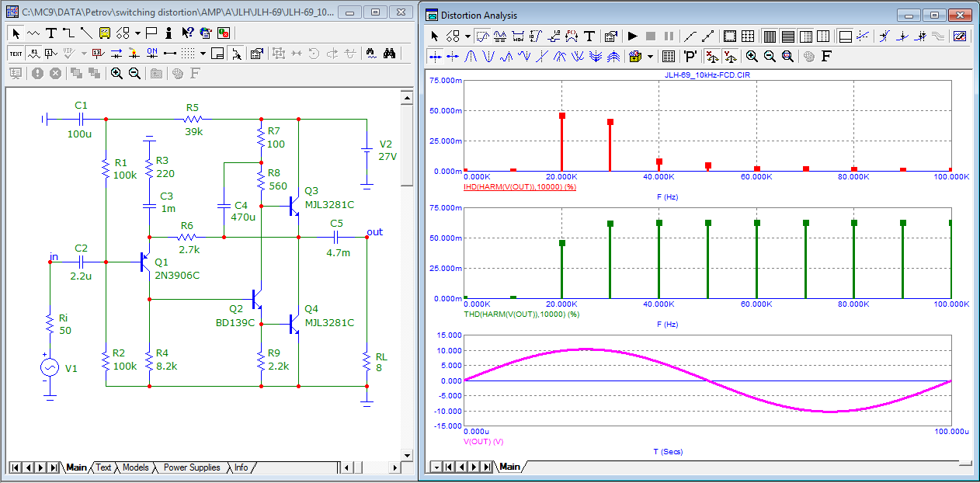Click the Run play button
The height and width of the screenshot is (483, 980).
pyautogui.click(x=632, y=36)
